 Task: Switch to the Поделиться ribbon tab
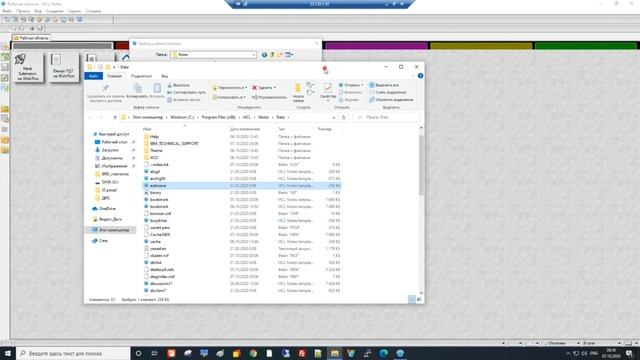141,76
